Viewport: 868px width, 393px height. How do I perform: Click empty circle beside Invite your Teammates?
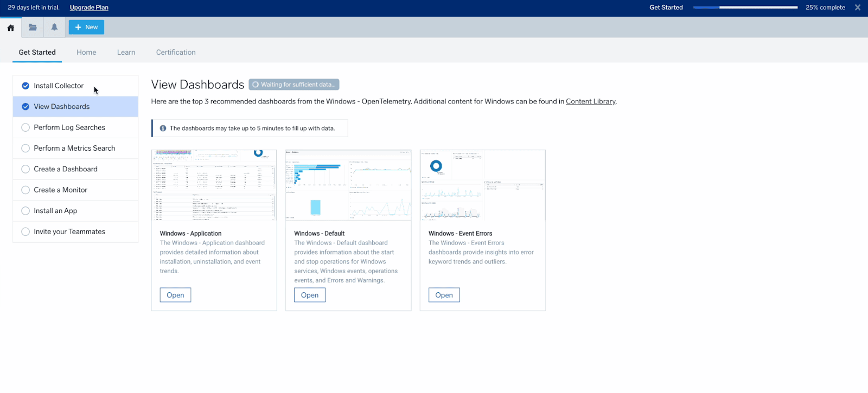coord(25,232)
